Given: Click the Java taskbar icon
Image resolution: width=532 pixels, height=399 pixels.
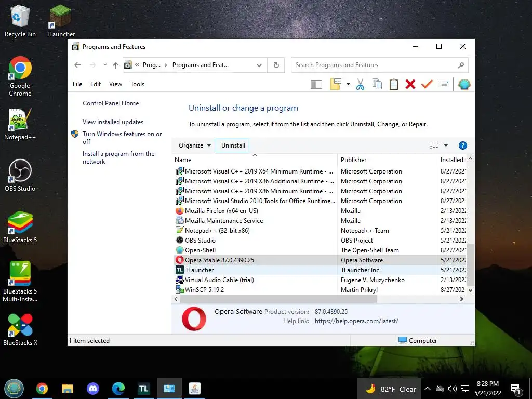Looking at the screenshot, I should click(x=195, y=389).
